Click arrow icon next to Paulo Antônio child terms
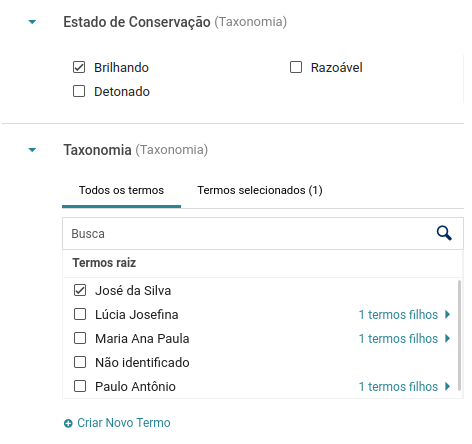 [x=448, y=386]
